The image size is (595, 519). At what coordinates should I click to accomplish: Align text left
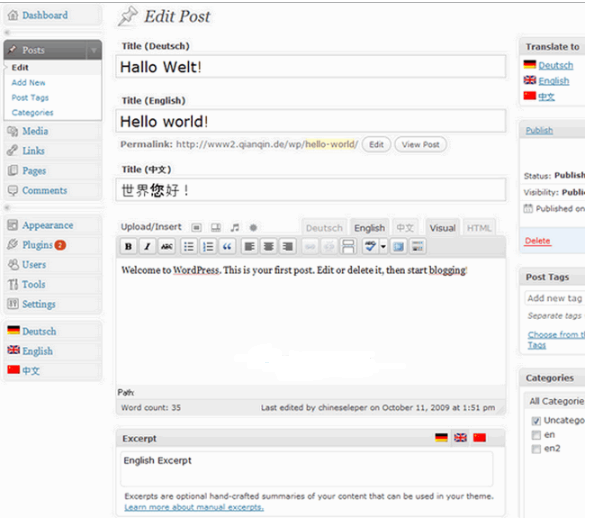tap(249, 247)
